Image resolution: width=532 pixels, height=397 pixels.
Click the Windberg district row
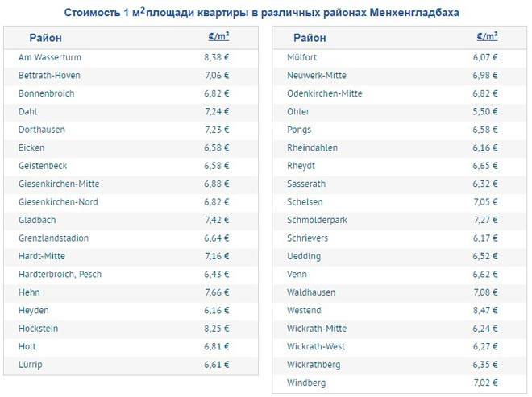pos(399,383)
